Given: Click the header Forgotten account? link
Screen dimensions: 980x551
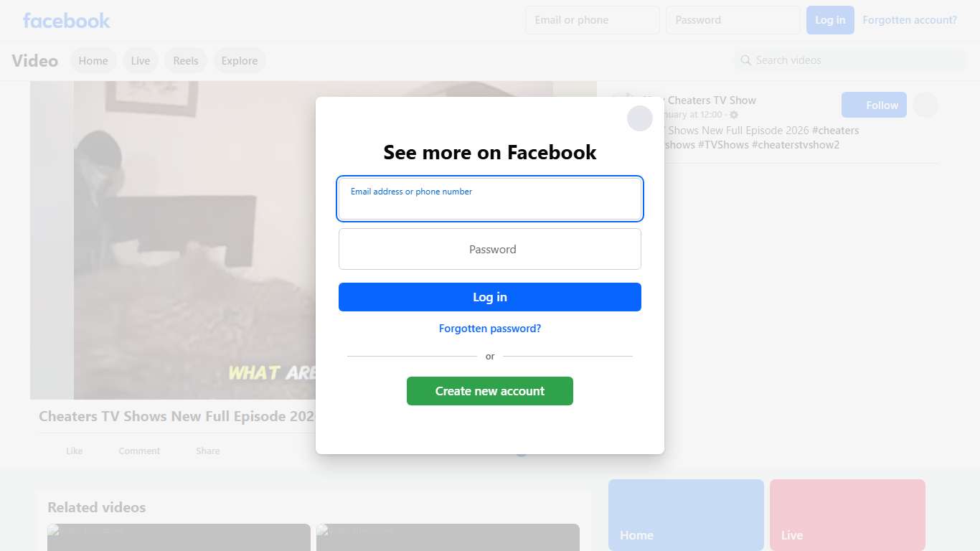Looking at the screenshot, I should click(910, 20).
